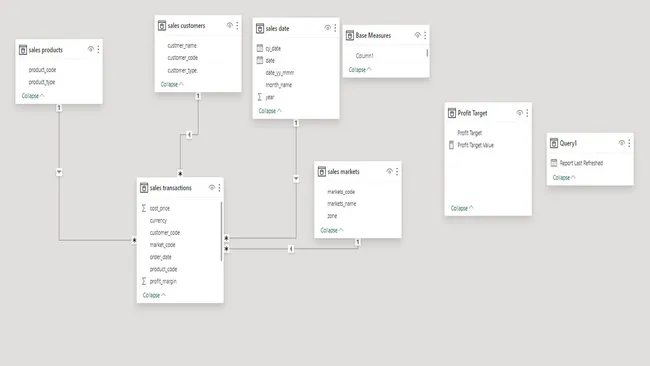
Task: Select the product_type field
Action: coord(42,82)
